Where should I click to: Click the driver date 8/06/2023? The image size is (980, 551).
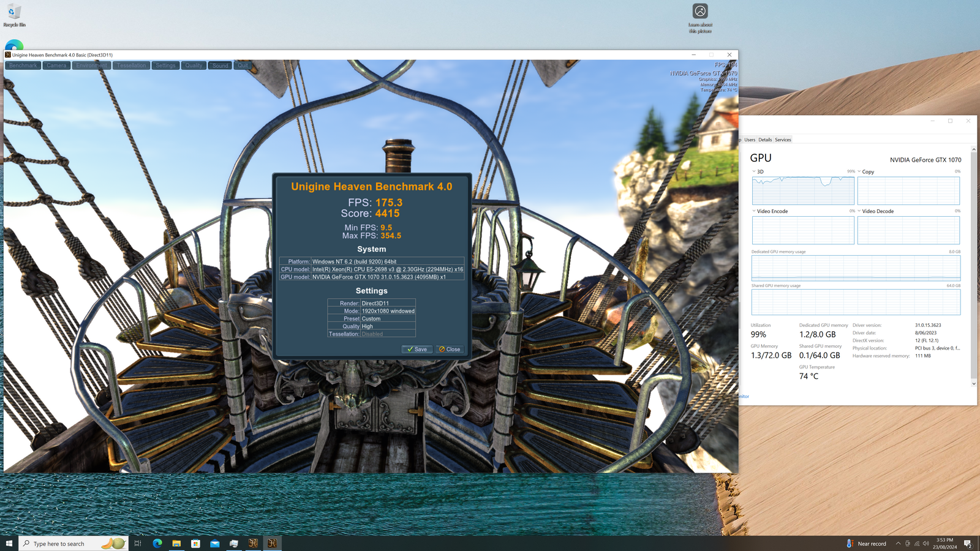925,333
